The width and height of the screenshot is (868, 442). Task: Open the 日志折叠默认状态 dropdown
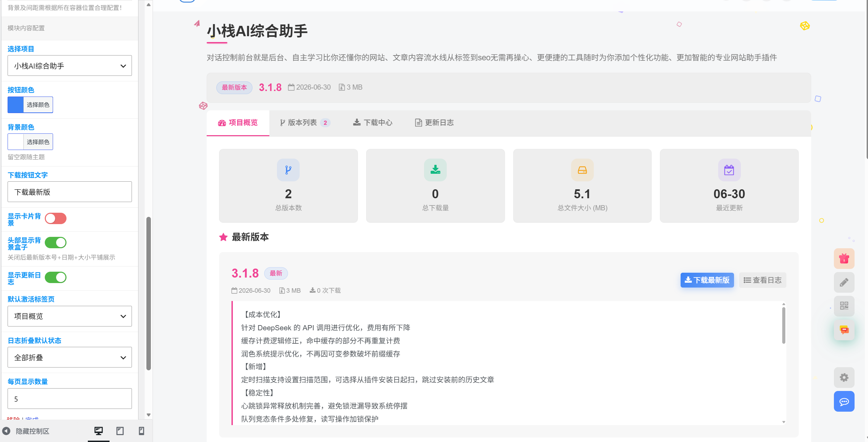point(70,357)
